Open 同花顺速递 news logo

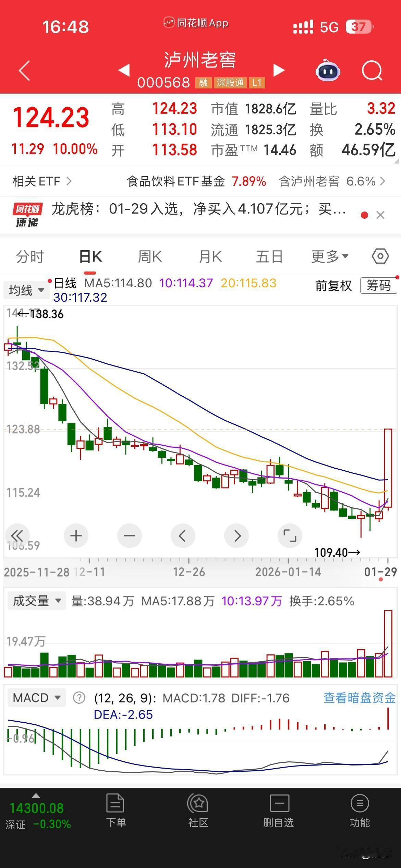coord(27,215)
